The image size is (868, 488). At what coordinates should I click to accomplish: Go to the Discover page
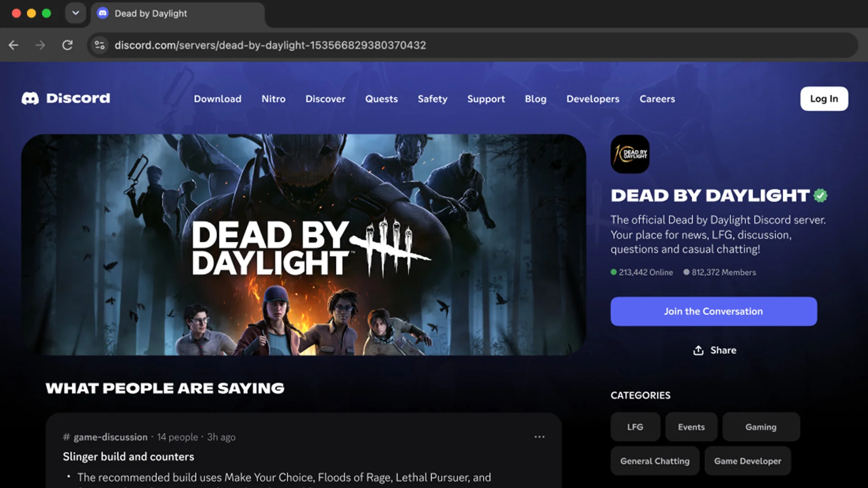(325, 99)
